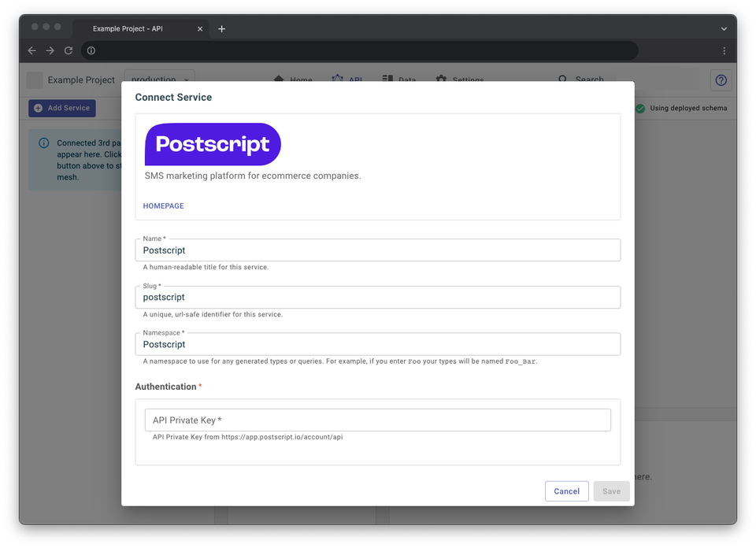The image size is (756, 548).
Task: Open the three-dot browser menu
Action: 724,50
